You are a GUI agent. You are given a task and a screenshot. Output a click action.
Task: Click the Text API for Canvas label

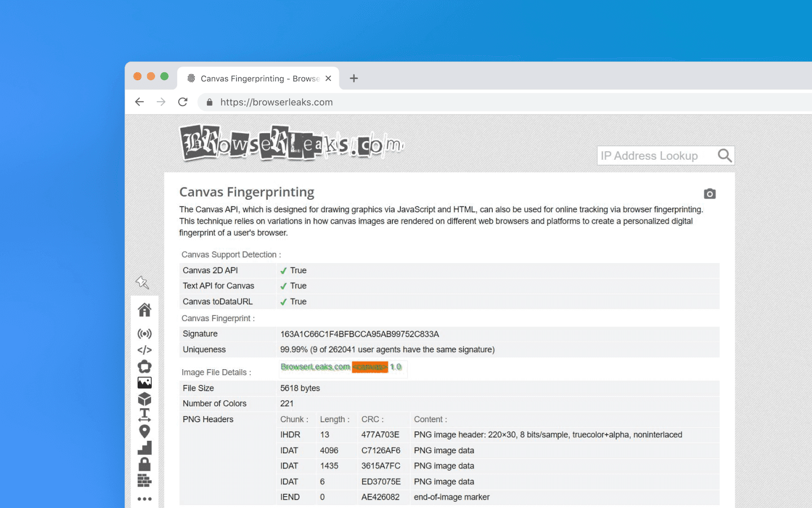[218, 286]
